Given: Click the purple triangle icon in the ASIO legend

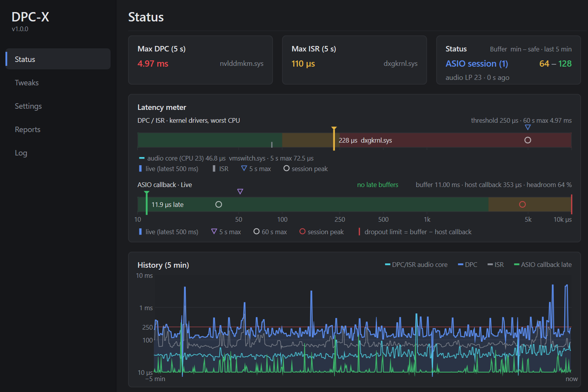Looking at the screenshot, I should pyautogui.click(x=214, y=231).
